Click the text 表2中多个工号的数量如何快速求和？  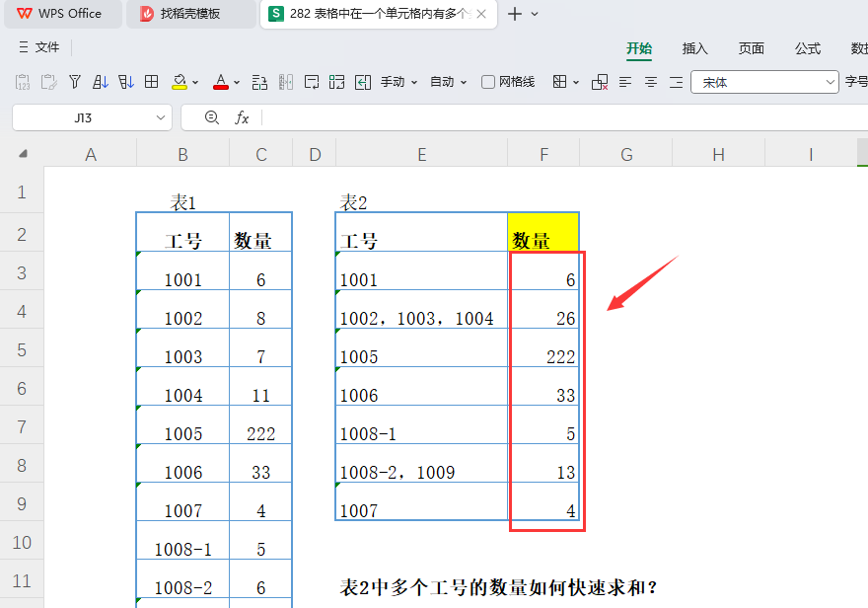click(498, 587)
